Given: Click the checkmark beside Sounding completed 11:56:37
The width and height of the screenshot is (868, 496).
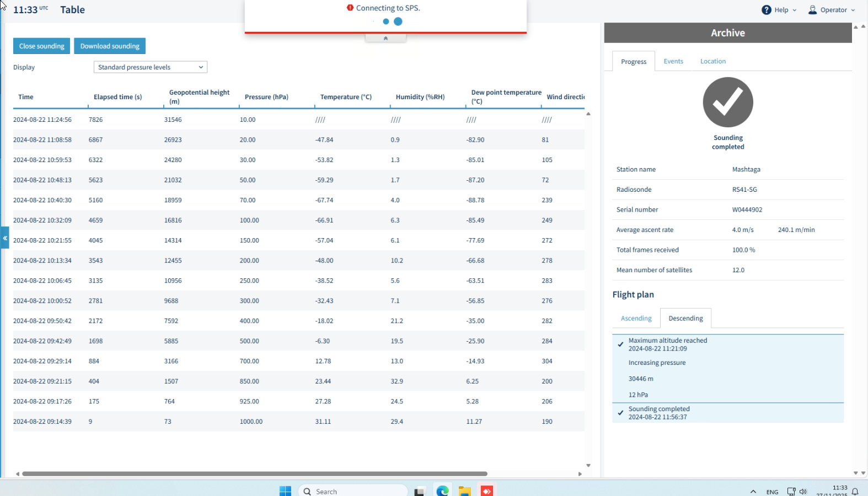Looking at the screenshot, I should 620,413.
